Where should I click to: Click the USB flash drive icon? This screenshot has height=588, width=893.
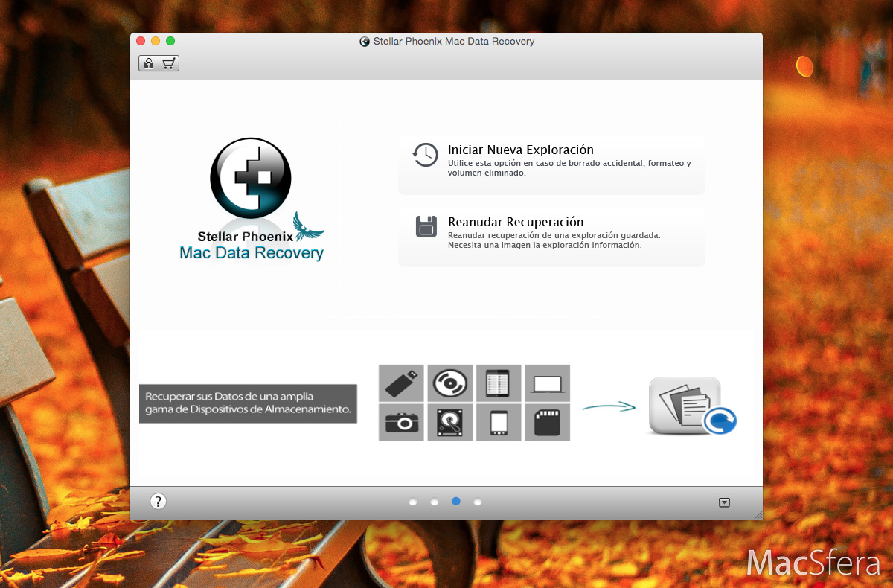pyautogui.click(x=401, y=383)
